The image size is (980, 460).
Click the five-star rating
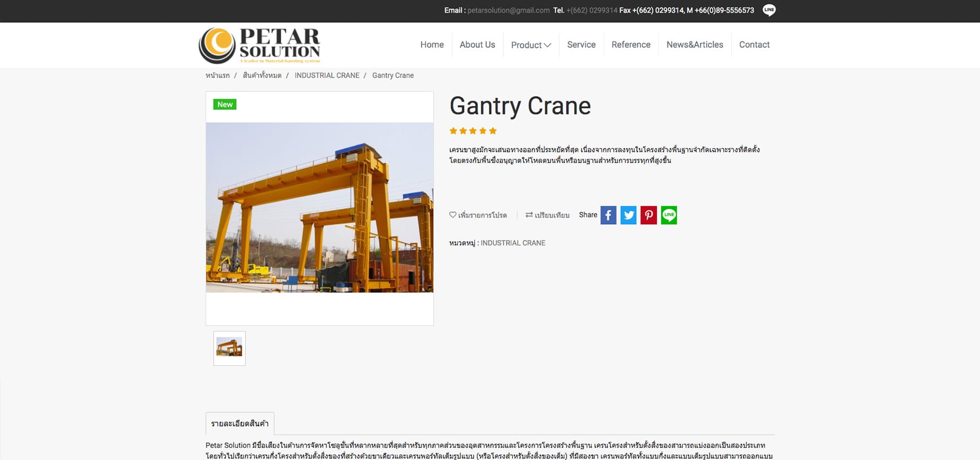click(x=472, y=131)
